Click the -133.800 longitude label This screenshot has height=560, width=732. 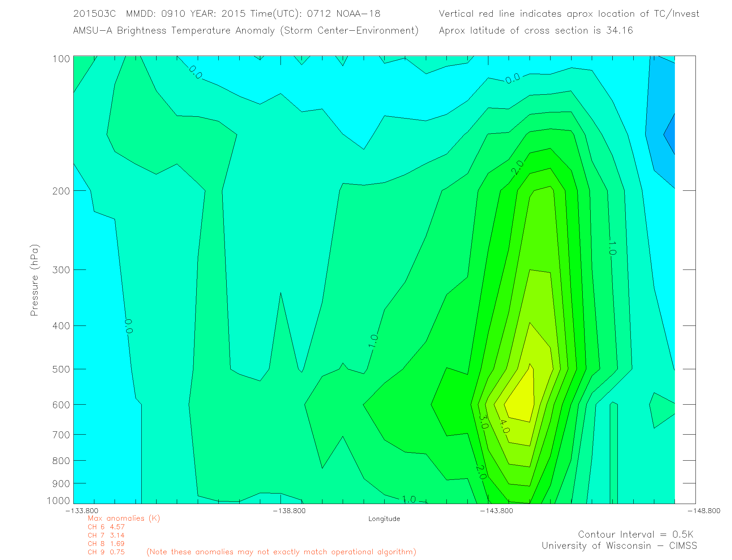click(82, 511)
